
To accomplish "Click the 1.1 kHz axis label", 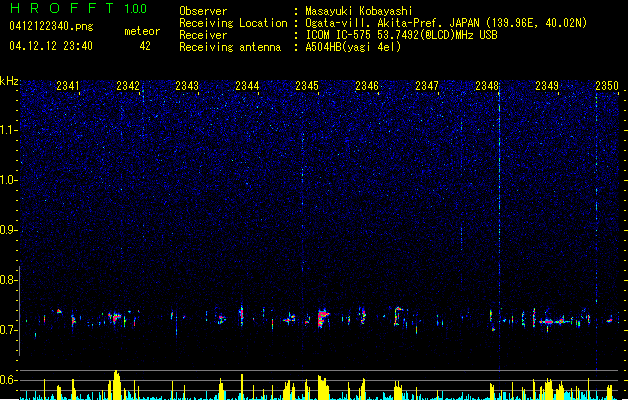I will click(x=9, y=130).
